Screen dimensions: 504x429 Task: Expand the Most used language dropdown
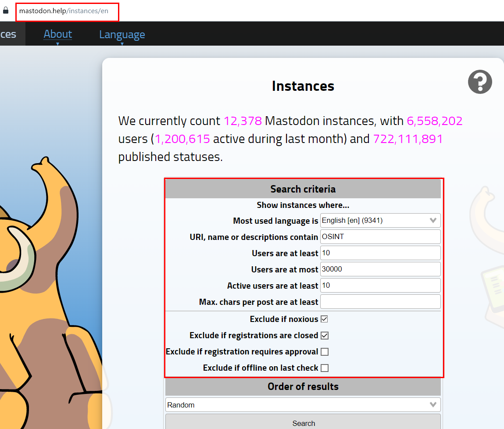coord(380,221)
